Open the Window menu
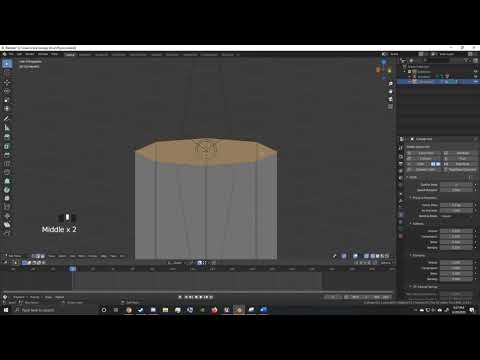This screenshot has height=360, width=480. click(43, 54)
